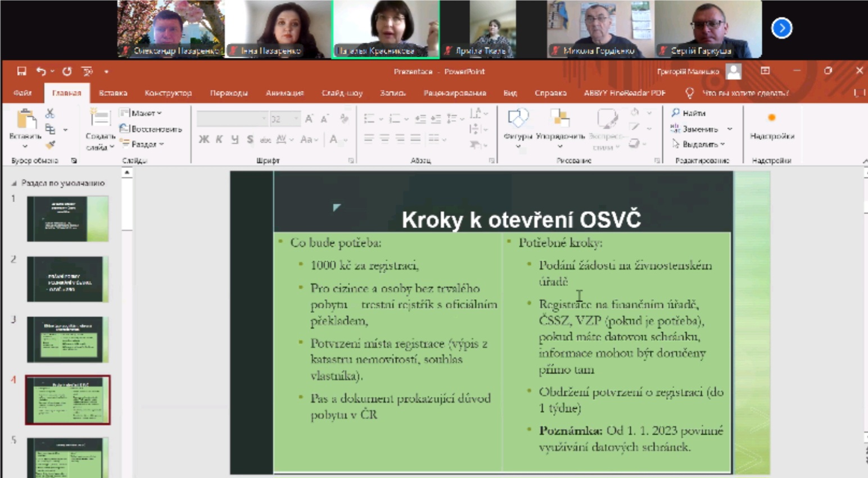This screenshot has height=478, width=868.
Task: Switch to the Вставка ribbon tab
Action: pyautogui.click(x=113, y=93)
